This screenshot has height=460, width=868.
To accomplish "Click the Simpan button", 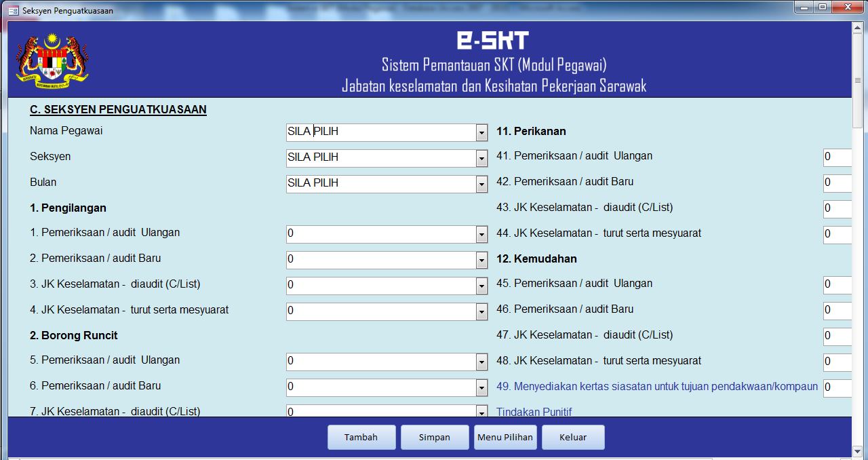I will (x=435, y=437).
